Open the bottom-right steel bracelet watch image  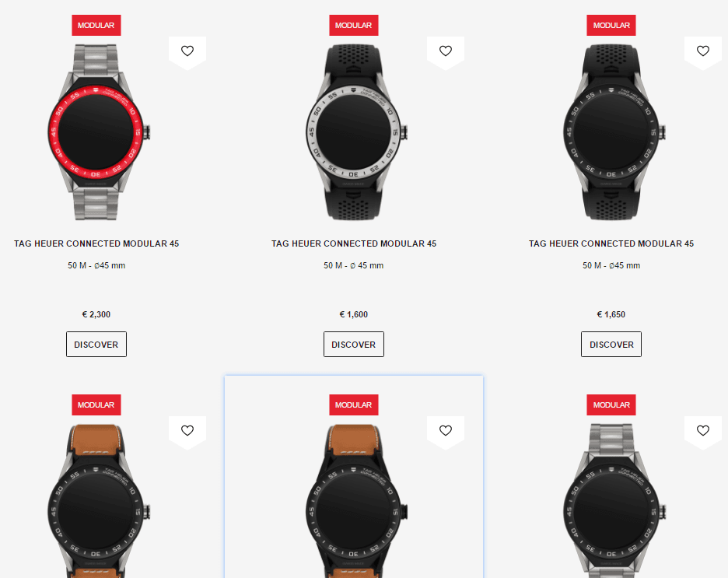coord(614,501)
